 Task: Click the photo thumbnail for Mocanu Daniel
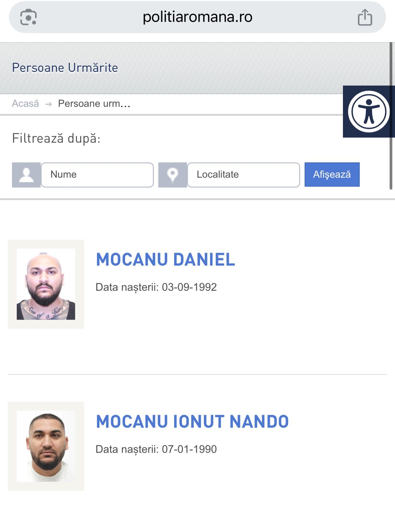pos(46,284)
